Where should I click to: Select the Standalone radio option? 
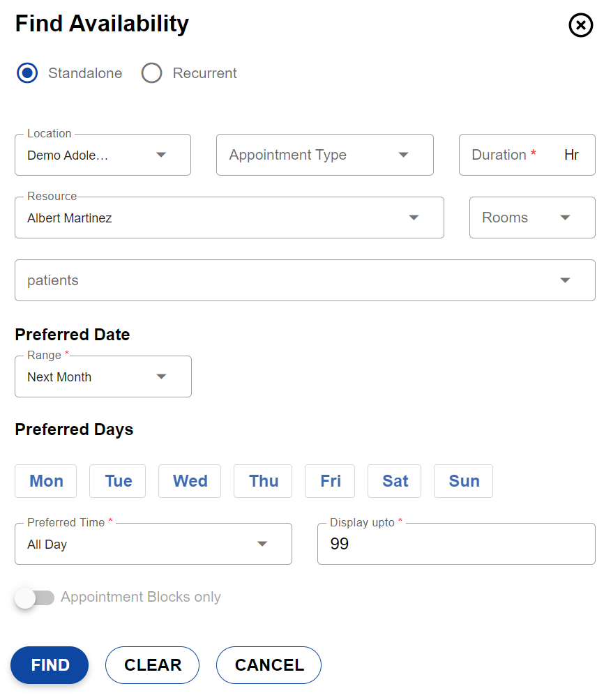coord(27,73)
